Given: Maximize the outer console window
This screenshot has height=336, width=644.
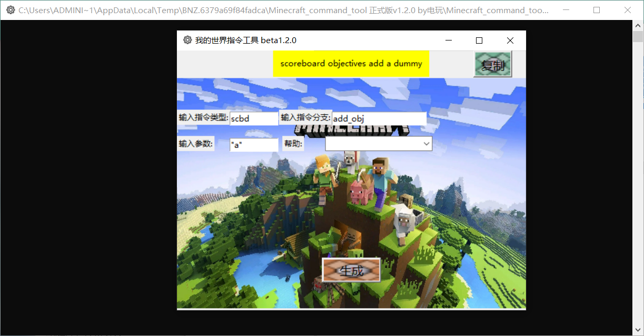Looking at the screenshot, I should pyautogui.click(x=597, y=10).
